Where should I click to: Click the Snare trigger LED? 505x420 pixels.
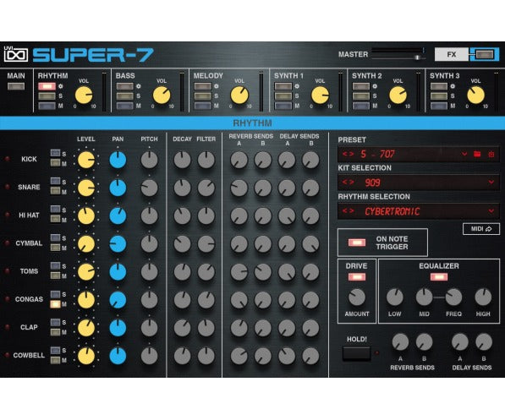[7, 187]
